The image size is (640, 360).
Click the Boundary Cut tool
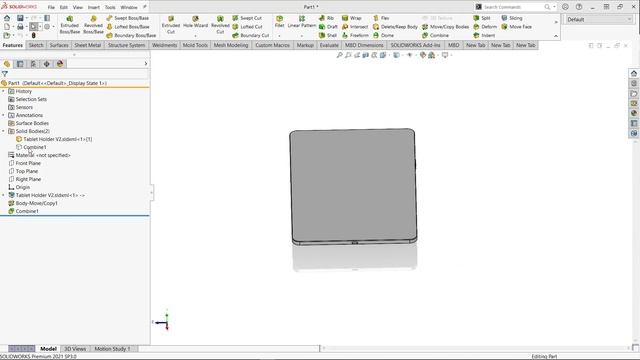coord(251,36)
